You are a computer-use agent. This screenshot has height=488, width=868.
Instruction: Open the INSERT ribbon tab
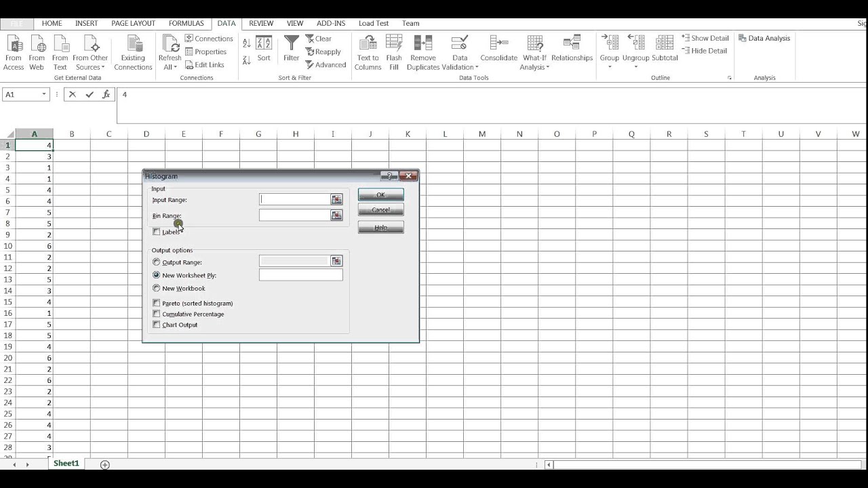click(86, 23)
